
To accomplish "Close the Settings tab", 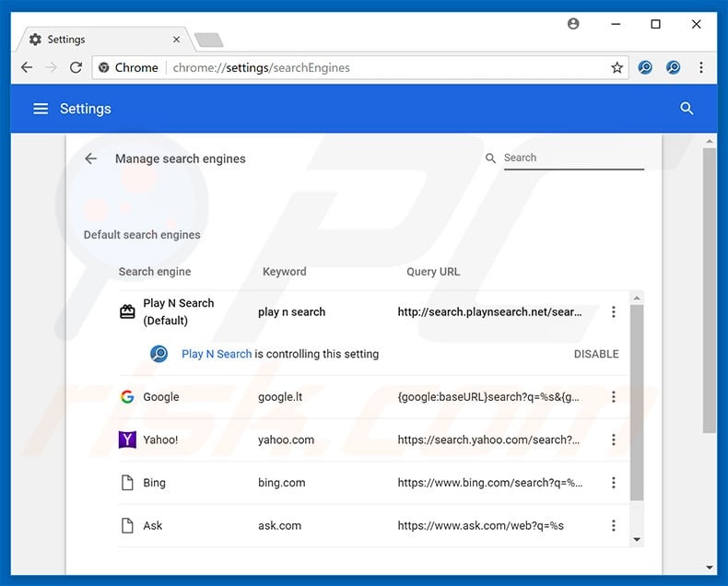I will point(176,40).
